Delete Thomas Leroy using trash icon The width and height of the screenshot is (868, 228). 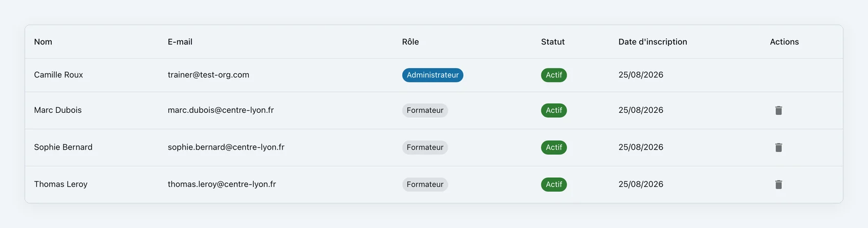click(778, 184)
